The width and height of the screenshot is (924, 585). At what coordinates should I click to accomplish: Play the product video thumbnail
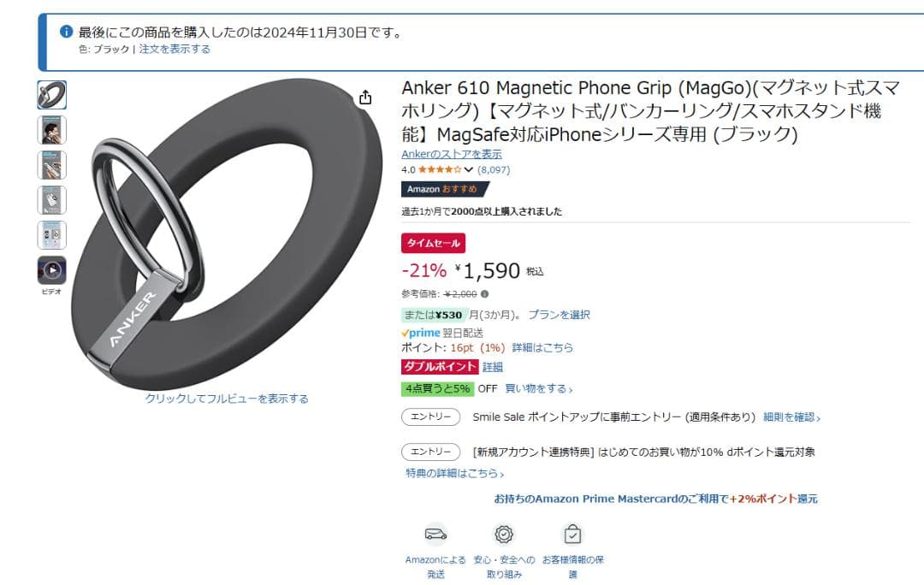tap(52, 269)
